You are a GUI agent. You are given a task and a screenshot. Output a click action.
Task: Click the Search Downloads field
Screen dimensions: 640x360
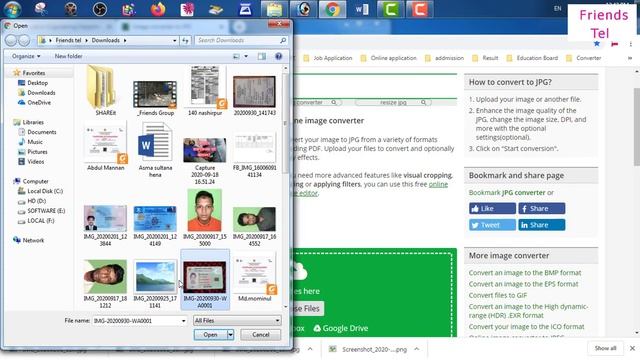pyautogui.click(x=241, y=40)
